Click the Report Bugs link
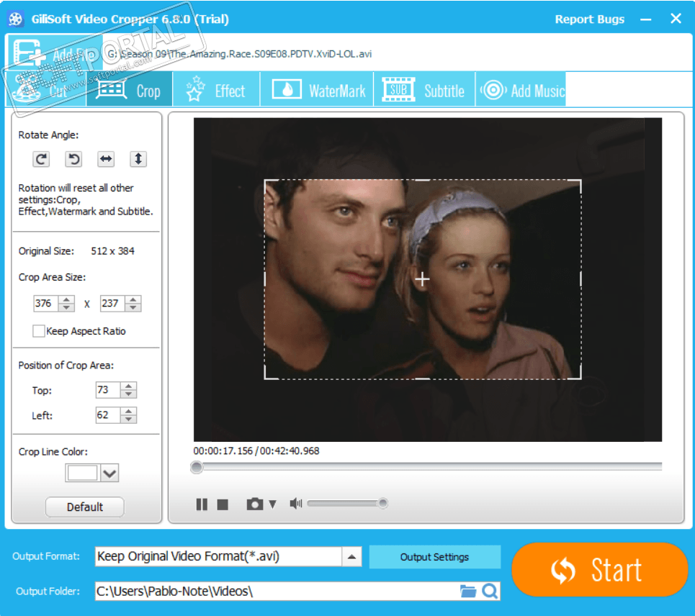This screenshot has width=695, height=616. coord(590,19)
